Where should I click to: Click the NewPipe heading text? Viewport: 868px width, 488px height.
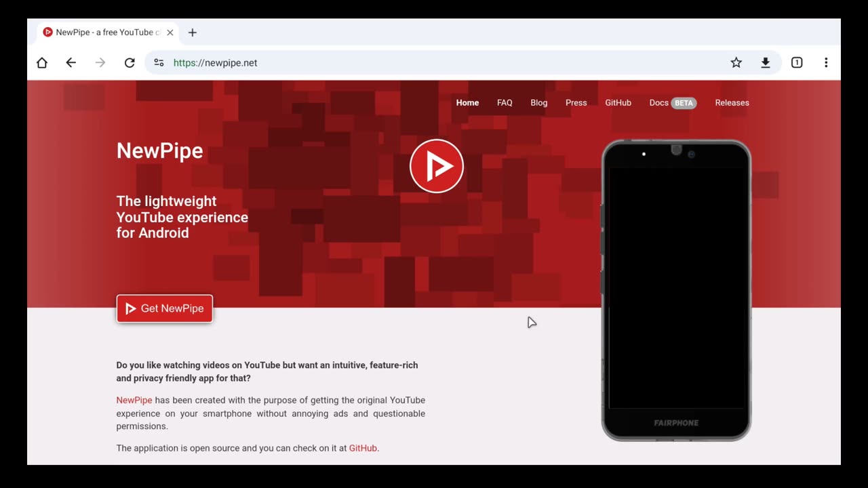point(160,150)
